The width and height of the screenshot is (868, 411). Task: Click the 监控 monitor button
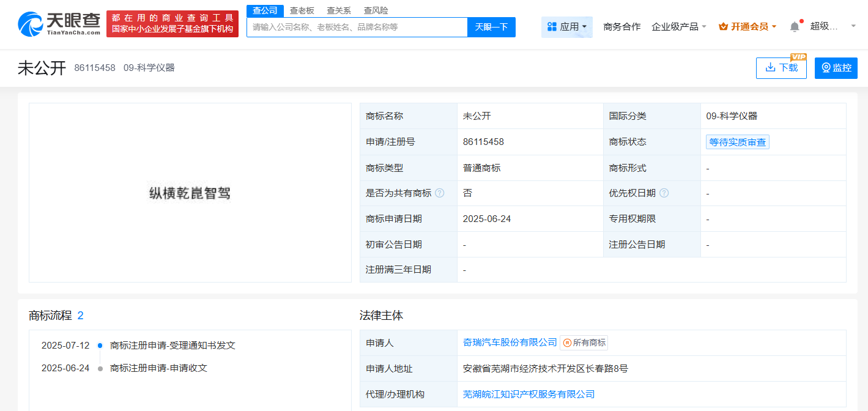[x=836, y=68]
